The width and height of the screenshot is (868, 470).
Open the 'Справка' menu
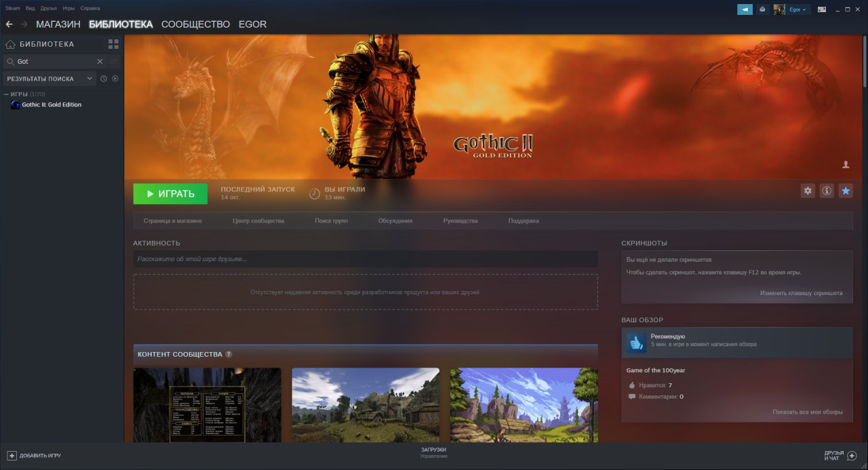(x=90, y=8)
